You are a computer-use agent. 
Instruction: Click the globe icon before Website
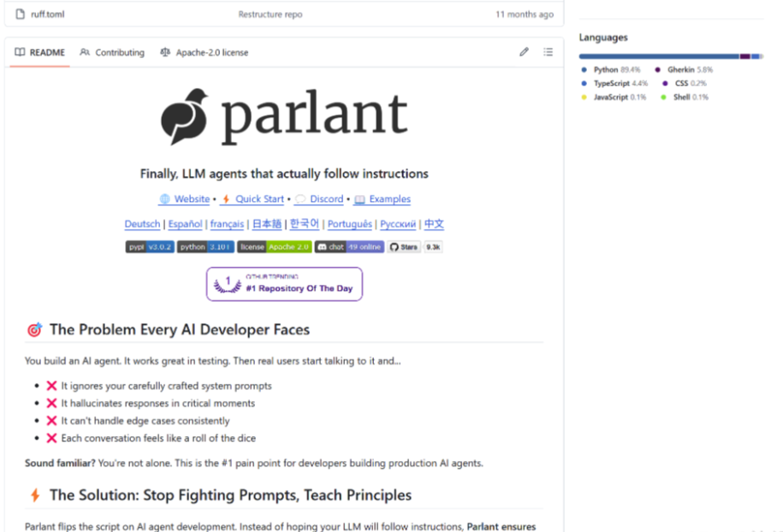tap(165, 198)
